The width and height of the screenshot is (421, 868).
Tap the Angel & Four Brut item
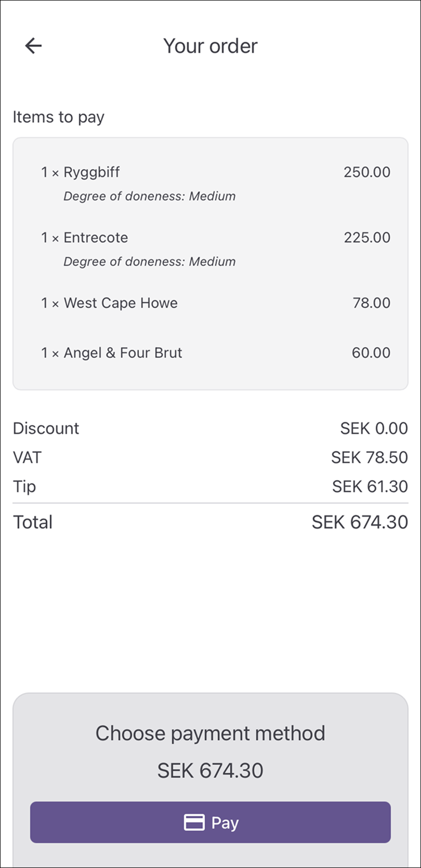coord(123,353)
